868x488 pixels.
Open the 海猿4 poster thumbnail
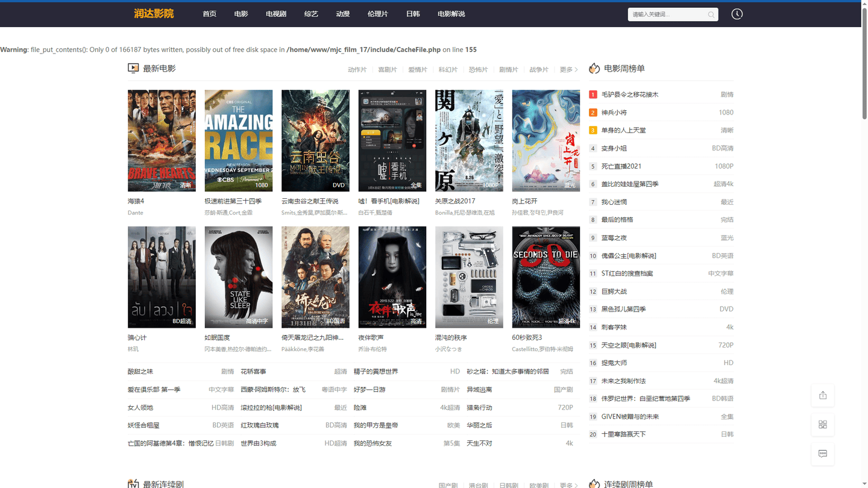[162, 140]
